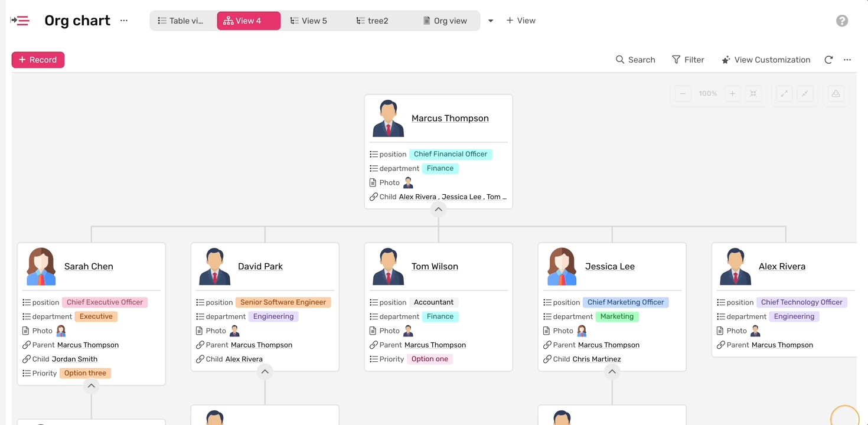Open small Photo thumbnail on Alex Rivera card
Viewport: 868px width, 425px height.
click(x=755, y=331)
